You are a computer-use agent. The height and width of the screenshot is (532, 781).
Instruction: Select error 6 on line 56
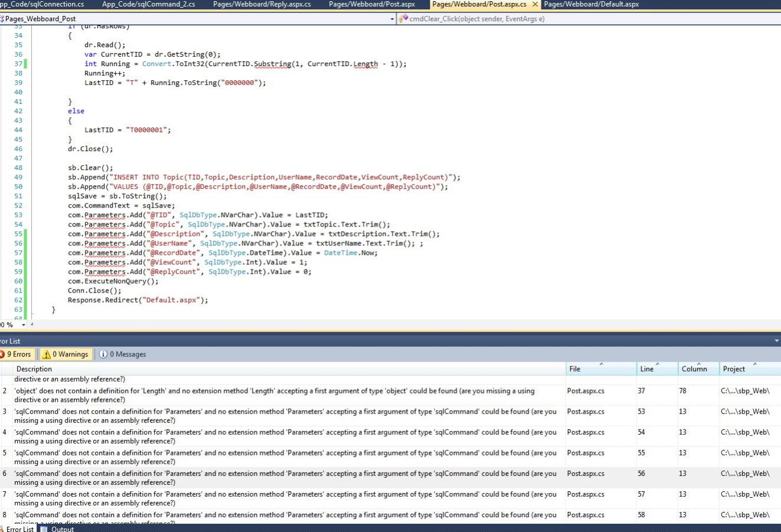point(390,478)
